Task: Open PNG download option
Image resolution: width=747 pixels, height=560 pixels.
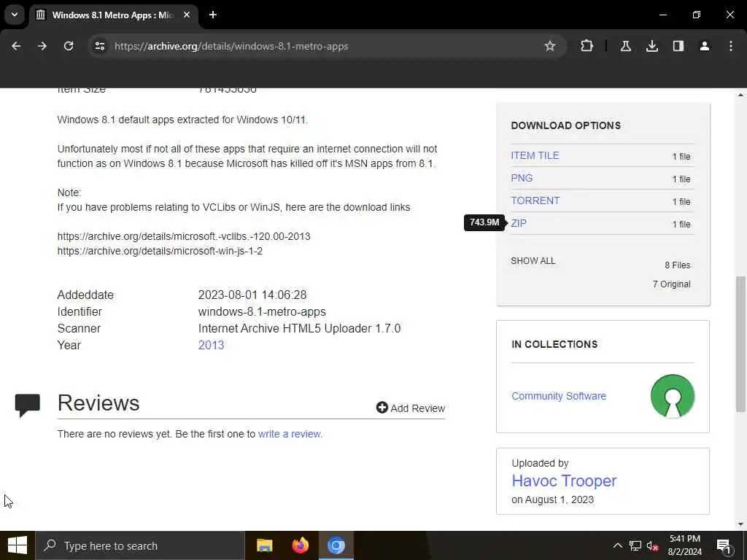Action: click(x=521, y=178)
